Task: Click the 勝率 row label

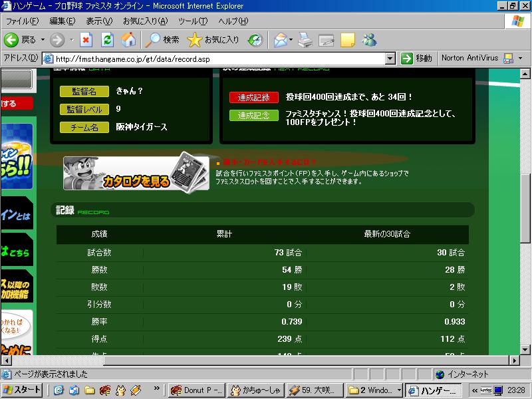Action: click(99, 321)
